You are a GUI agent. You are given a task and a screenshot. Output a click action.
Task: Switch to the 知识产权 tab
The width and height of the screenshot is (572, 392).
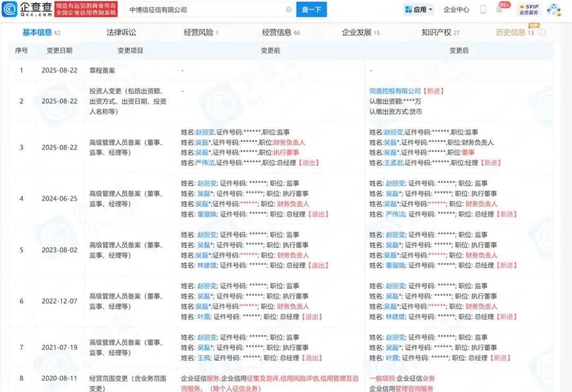[440, 32]
